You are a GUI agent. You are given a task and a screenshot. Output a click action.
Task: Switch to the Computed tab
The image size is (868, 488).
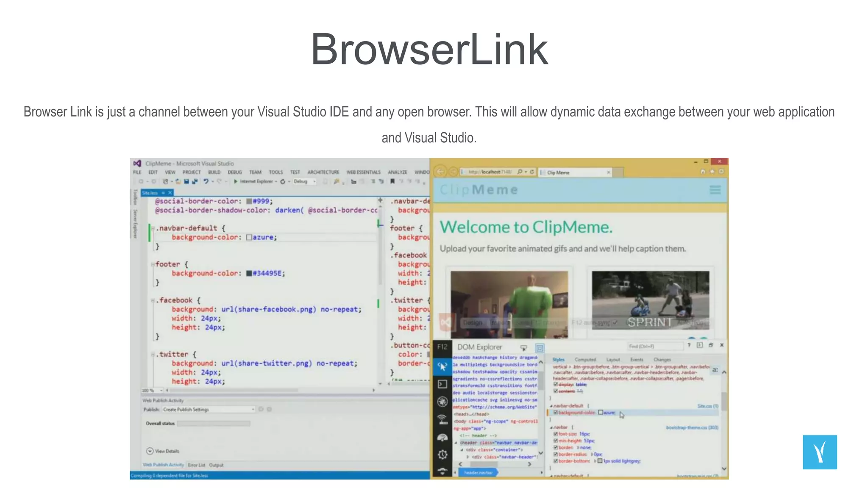coord(585,360)
